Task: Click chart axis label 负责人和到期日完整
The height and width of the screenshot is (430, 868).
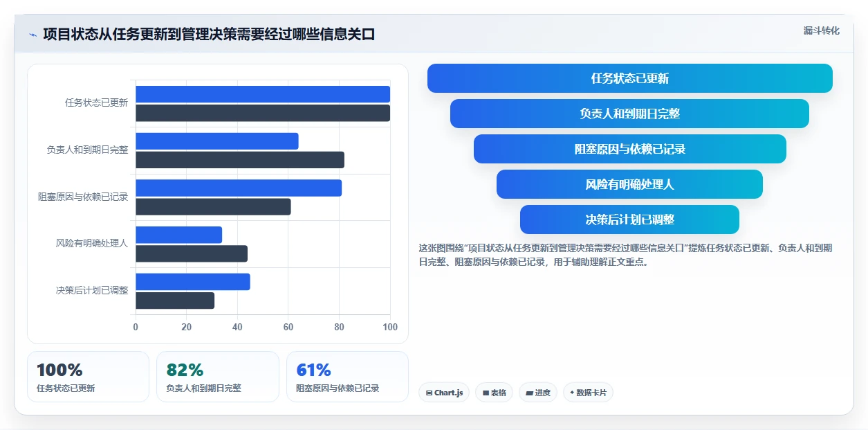Action: point(88,150)
